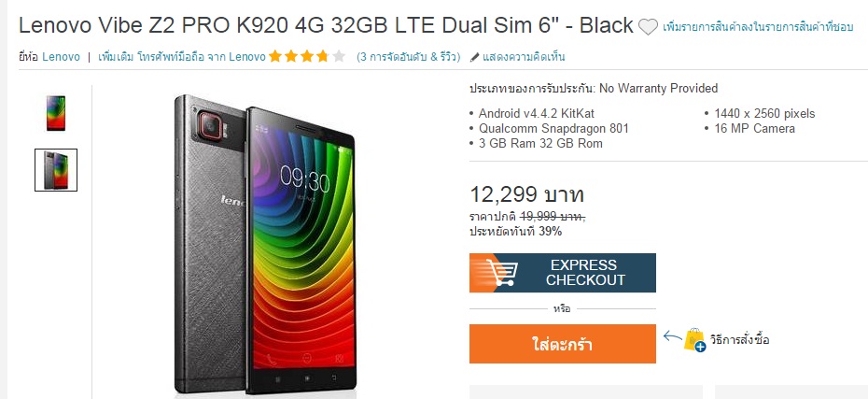Open the Lenovo brand link after ยี่ห้อ
This screenshot has width=868, height=399.
tap(61, 56)
